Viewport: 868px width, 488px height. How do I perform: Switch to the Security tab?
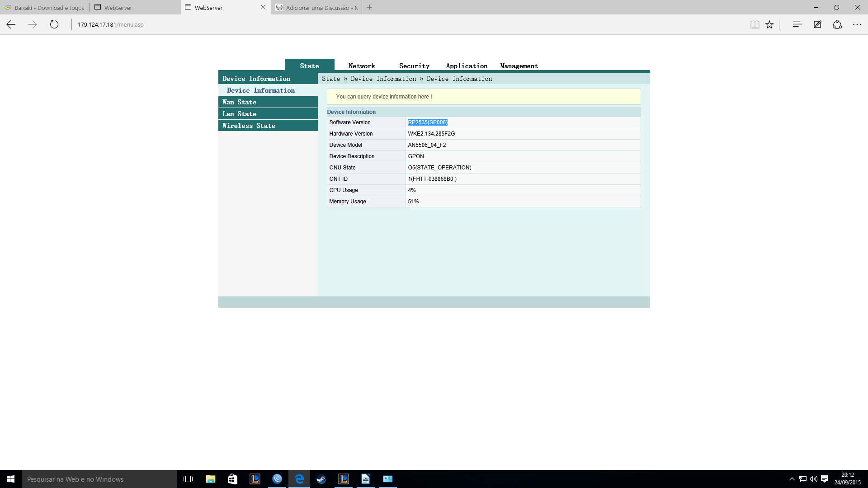414,66
